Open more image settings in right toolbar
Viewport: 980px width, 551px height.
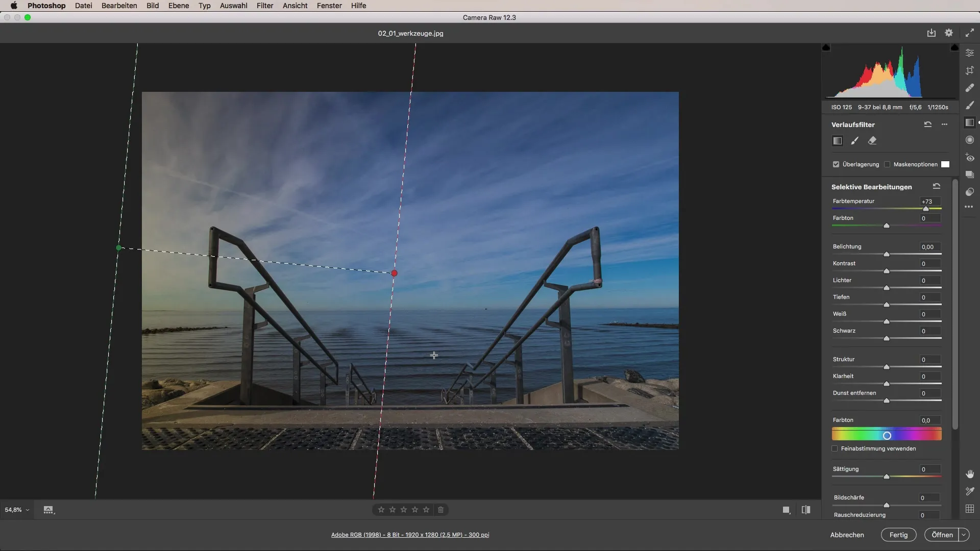969,207
